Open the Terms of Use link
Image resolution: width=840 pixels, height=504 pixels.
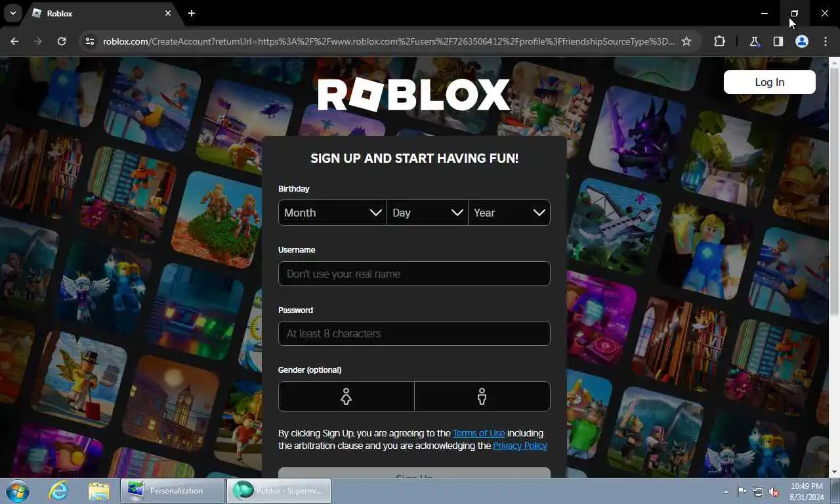tap(479, 433)
